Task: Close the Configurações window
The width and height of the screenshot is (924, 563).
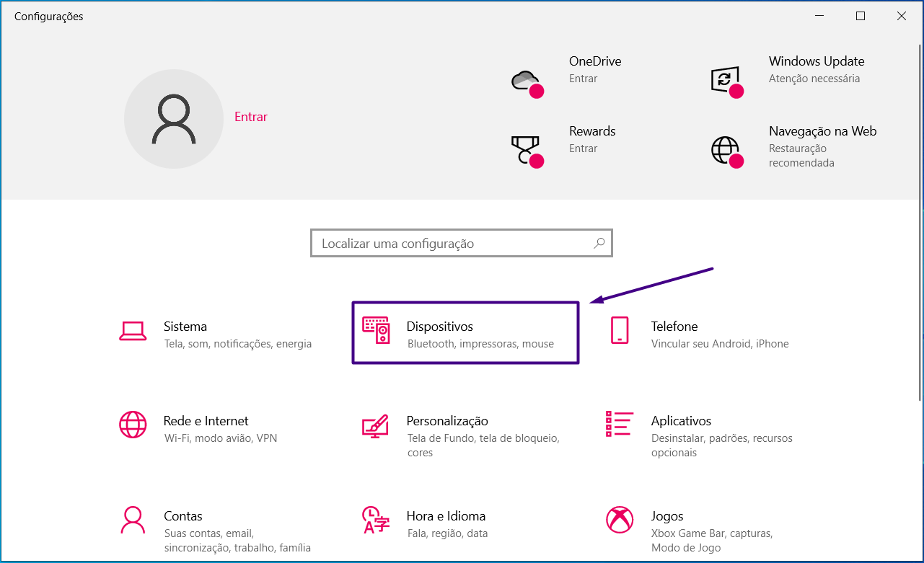Action: pyautogui.click(x=902, y=16)
